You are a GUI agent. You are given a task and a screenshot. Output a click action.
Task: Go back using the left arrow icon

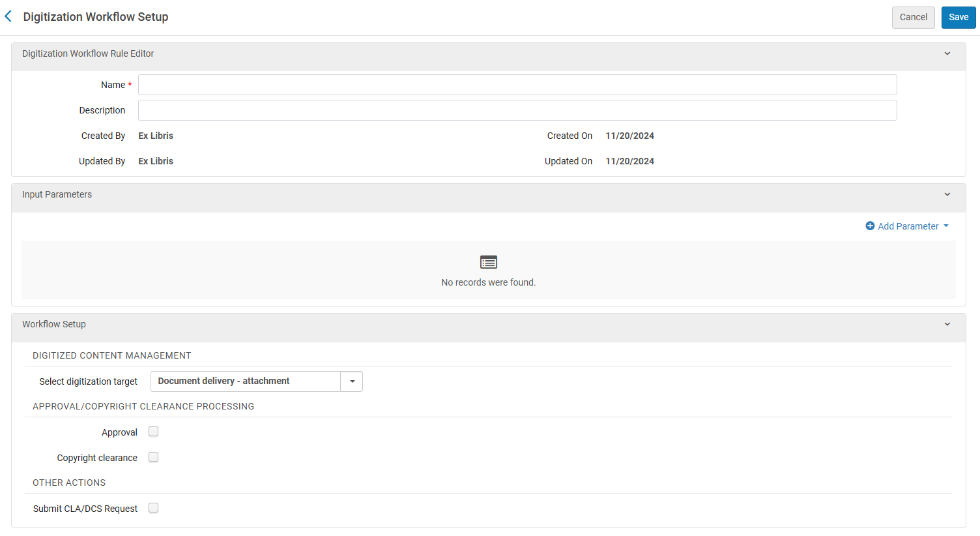8,16
